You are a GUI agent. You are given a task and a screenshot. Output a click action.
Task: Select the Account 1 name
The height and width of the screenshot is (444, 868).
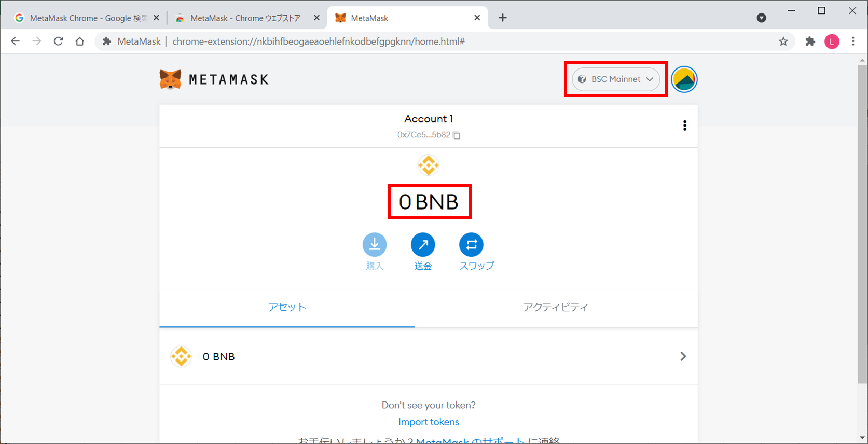pyautogui.click(x=429, y=119)
